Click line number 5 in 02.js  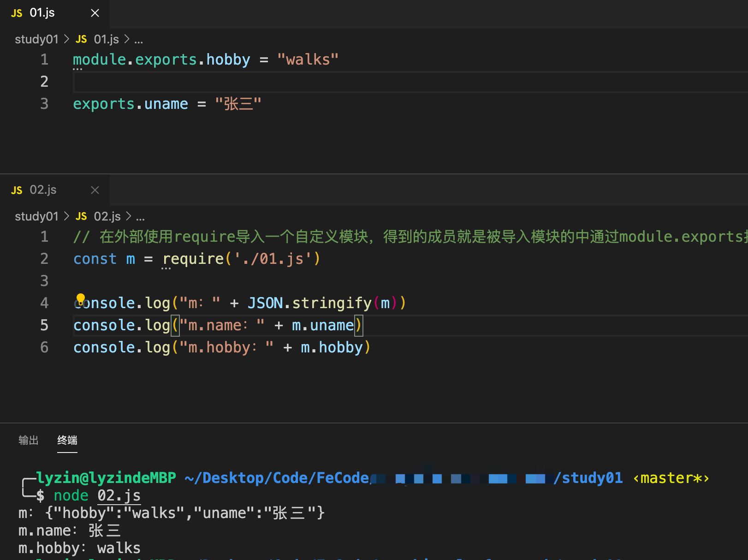click(x=44, y=325)
